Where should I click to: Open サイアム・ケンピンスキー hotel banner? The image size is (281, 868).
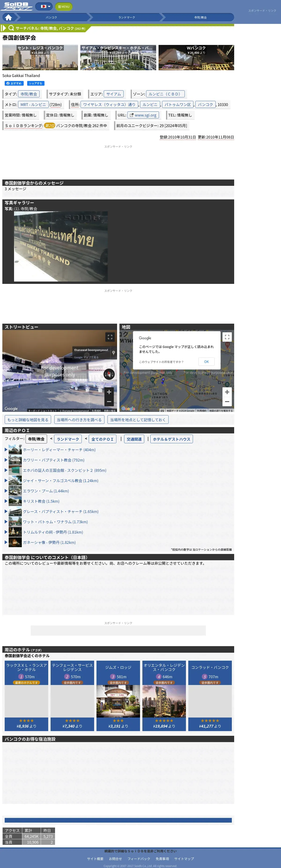[118, 57]
